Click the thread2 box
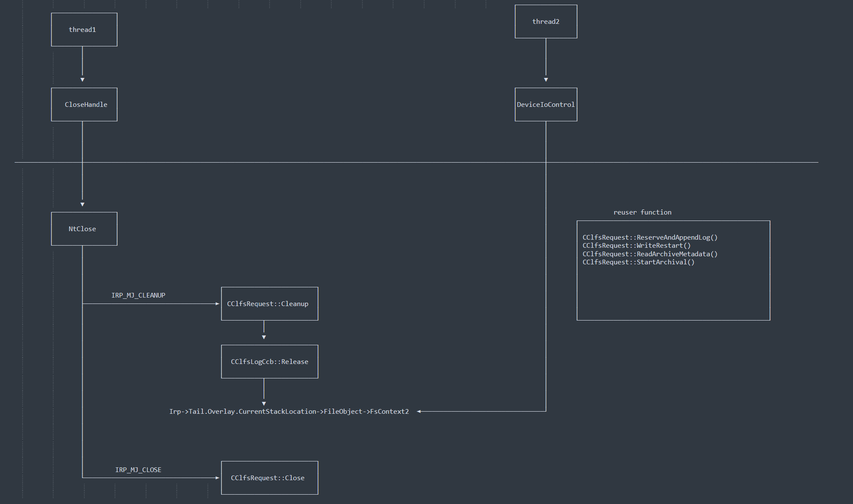Viewport: 853px width, 504px height. point(546,22)
